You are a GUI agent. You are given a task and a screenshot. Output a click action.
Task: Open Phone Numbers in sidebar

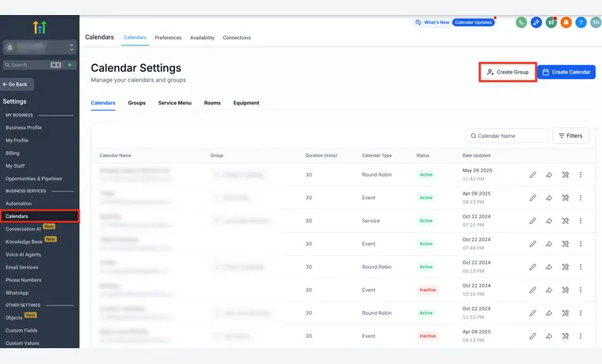pyautogui.click(x=24, y=280)
